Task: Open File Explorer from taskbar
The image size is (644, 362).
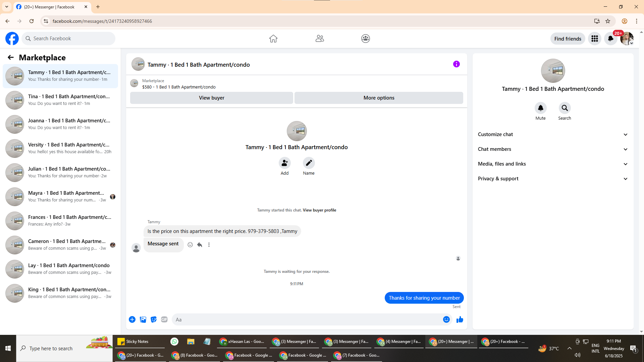Action: 191,342
